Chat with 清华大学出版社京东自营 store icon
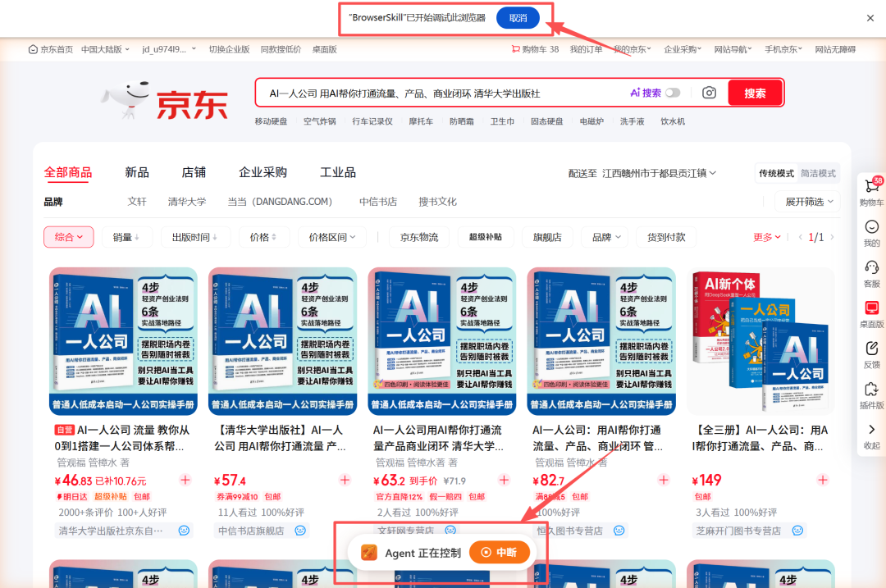Viewport: 886px width, 588px height. tap(185, 531)
